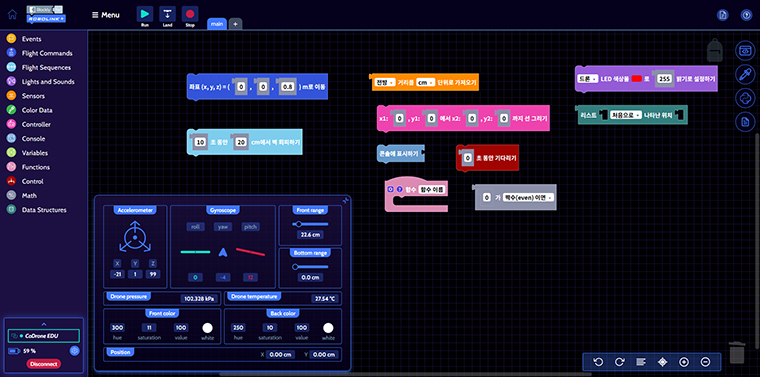Toggle the sensor view panel eye icon
This screenshot has width=760, height=377.
pos(745,50)
